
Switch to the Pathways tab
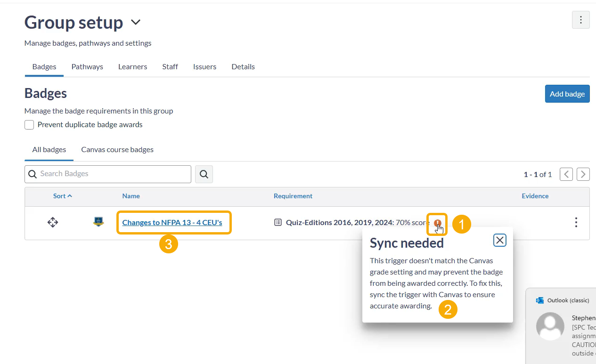click(x=87, y=66)
